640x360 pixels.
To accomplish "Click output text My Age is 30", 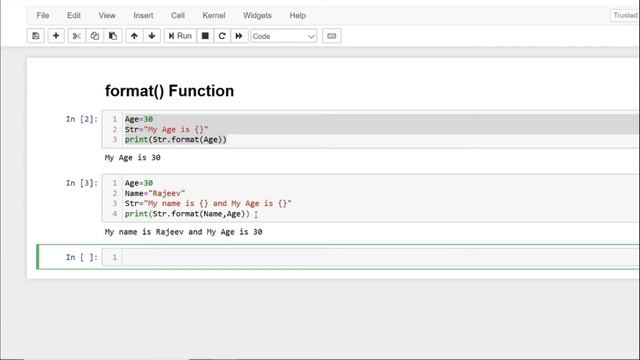I will coord(133,158).
